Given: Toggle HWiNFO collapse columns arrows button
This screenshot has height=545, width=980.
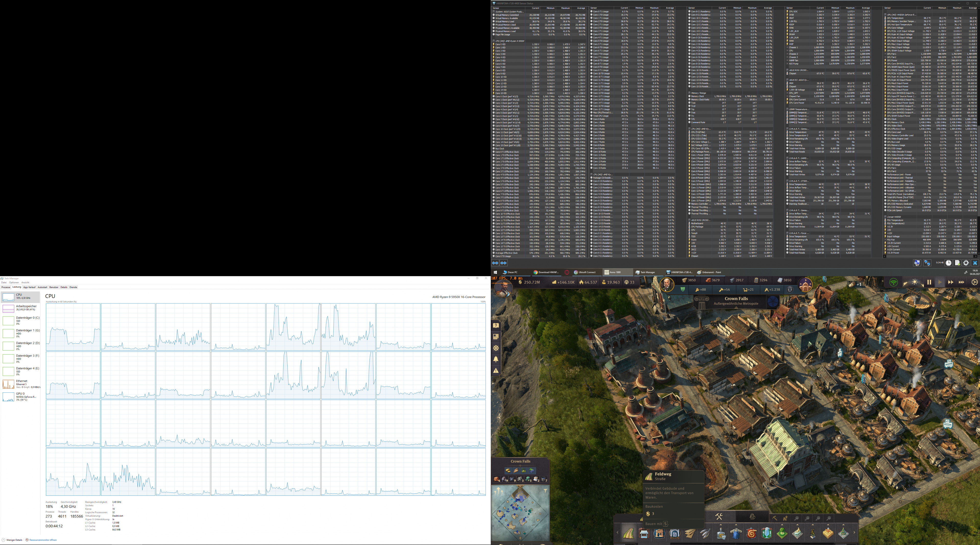Looking at the screenshot, I should 504,263.
